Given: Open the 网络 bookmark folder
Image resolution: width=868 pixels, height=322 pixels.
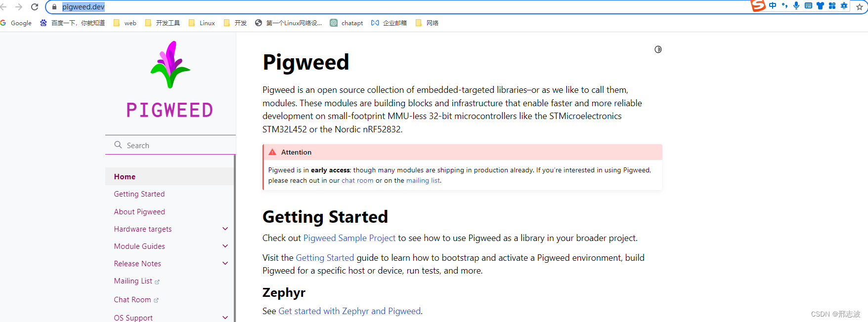Looking at the screenshot, I should 427,23.
